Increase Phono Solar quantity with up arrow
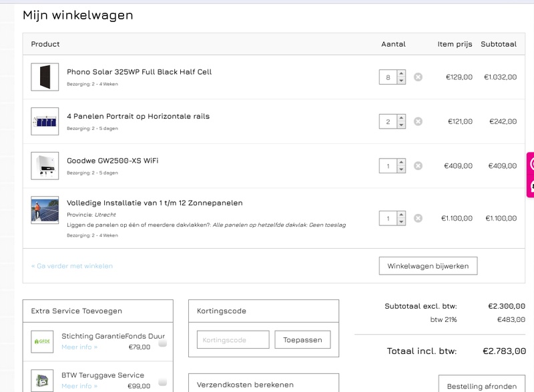This screenshot has width=534, height=392. (x=400, y=75)
